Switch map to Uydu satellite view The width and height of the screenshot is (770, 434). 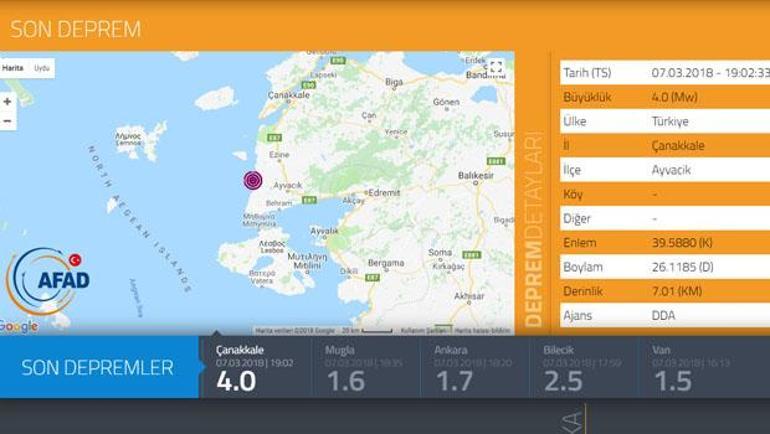42,68
